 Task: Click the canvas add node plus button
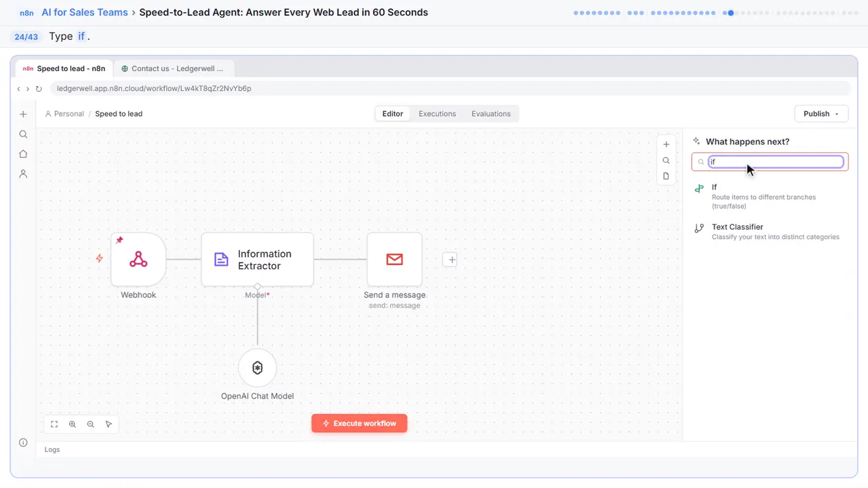[666, 144]
